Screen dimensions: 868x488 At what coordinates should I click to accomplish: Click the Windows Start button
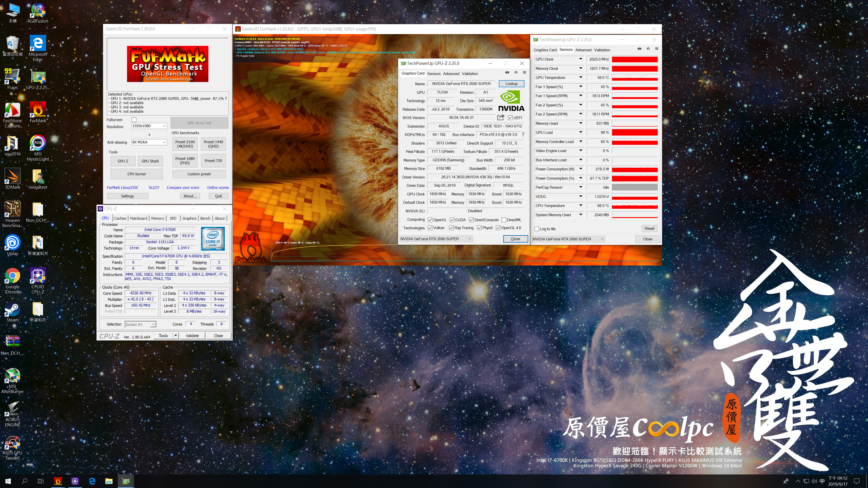coord(8,481)
